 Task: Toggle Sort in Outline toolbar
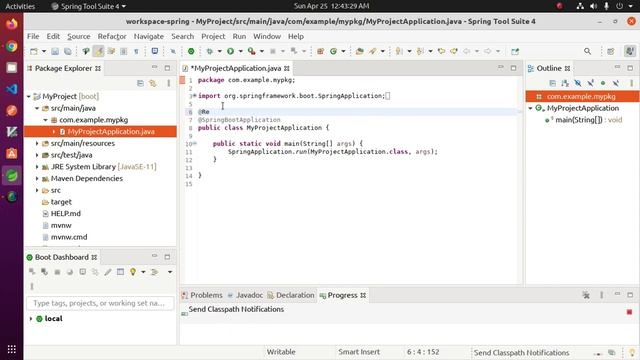(565, 83)
